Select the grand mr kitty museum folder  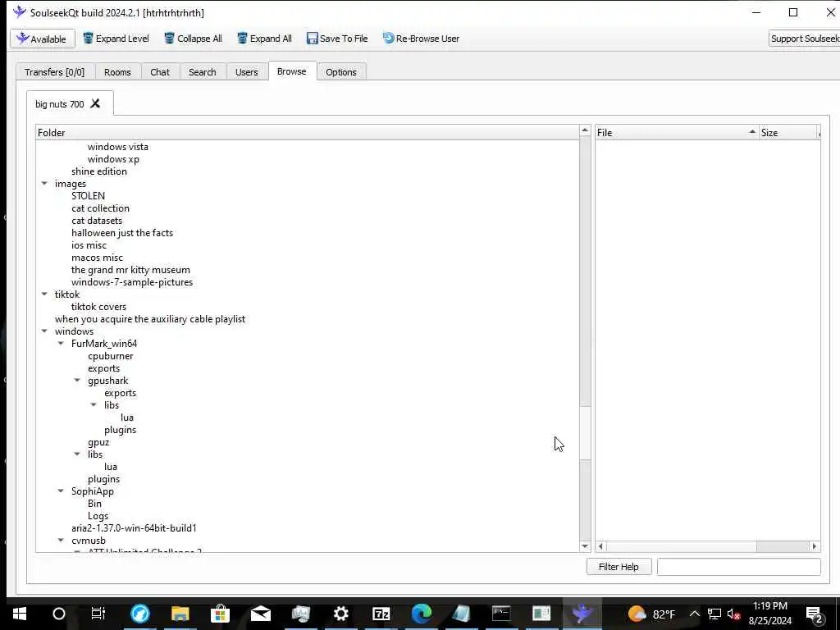pos(130,270)
